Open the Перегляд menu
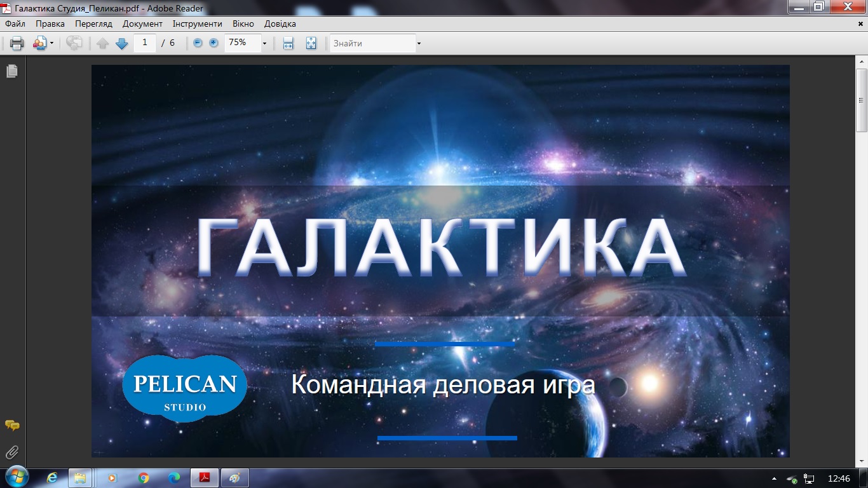The height and width of the screenshot is (488, 868). click(93, 24)
